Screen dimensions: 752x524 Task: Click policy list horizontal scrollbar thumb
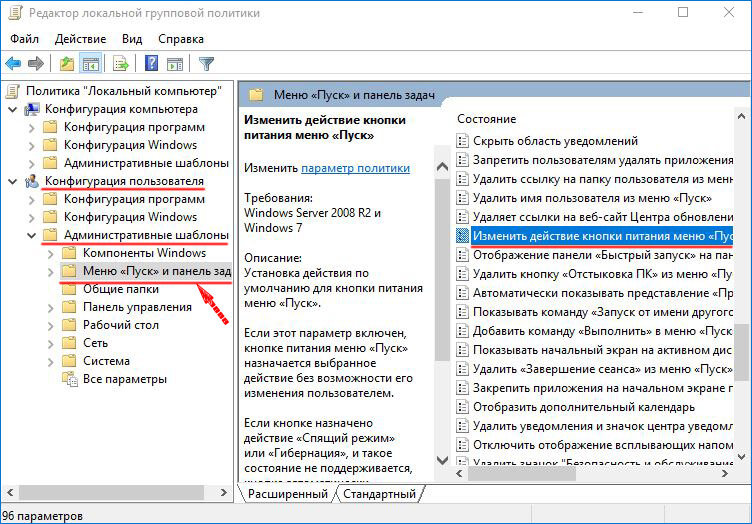pos(521,474)
